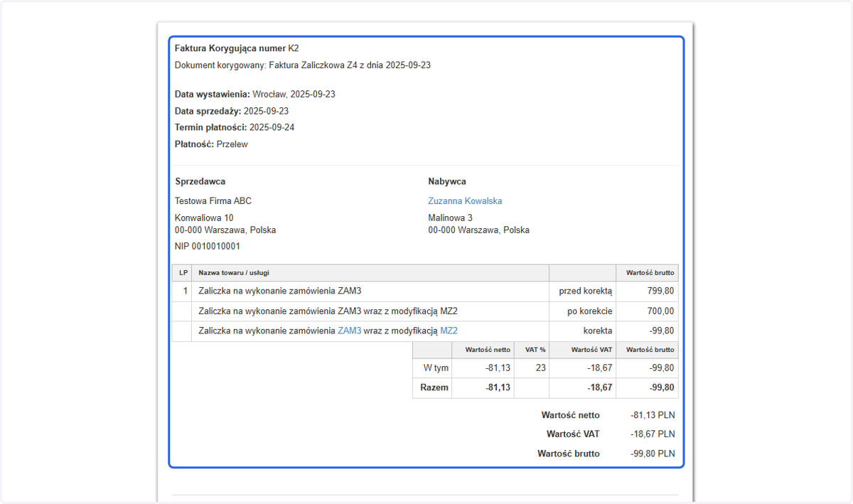Click the 'Faktura Korygująca numer K2' title

[x=237, y=48]
